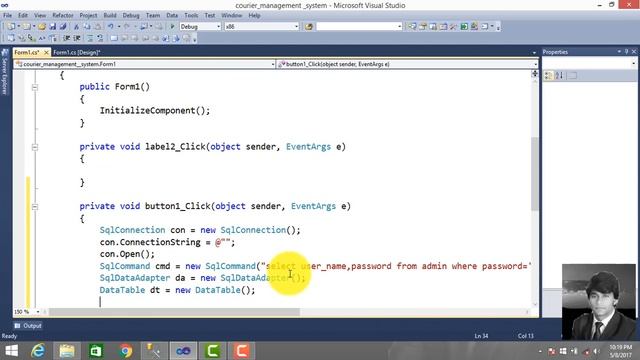Open the File menu
This screenshot has height=360, width=640.
[x=7, y=16]
